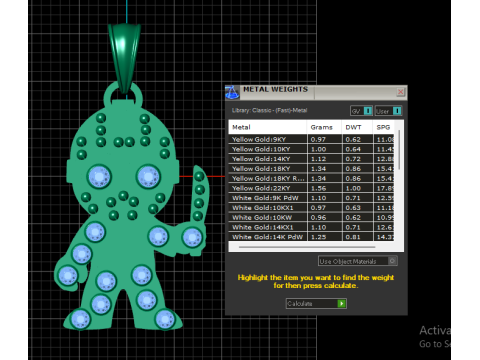The height and width of the screenshot is (360, 480).
Task: Toggle the User library switch
Action: (x=388, y=111)
